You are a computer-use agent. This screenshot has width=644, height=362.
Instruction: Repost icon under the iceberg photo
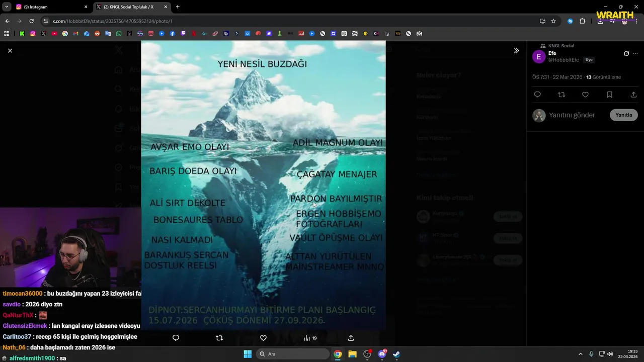[x=219, y=338]
